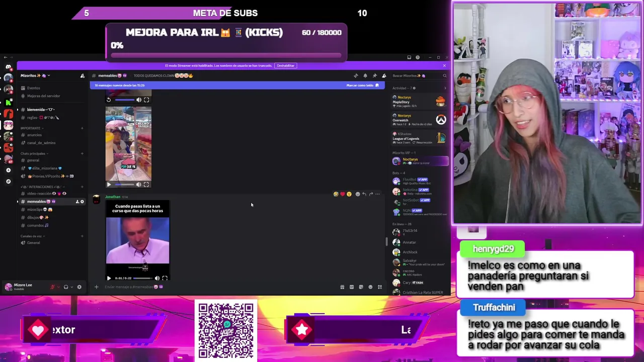Open the emoji picker in message bar
The width and height of the screenshot is (644, 362).
(x=370, y=287)
